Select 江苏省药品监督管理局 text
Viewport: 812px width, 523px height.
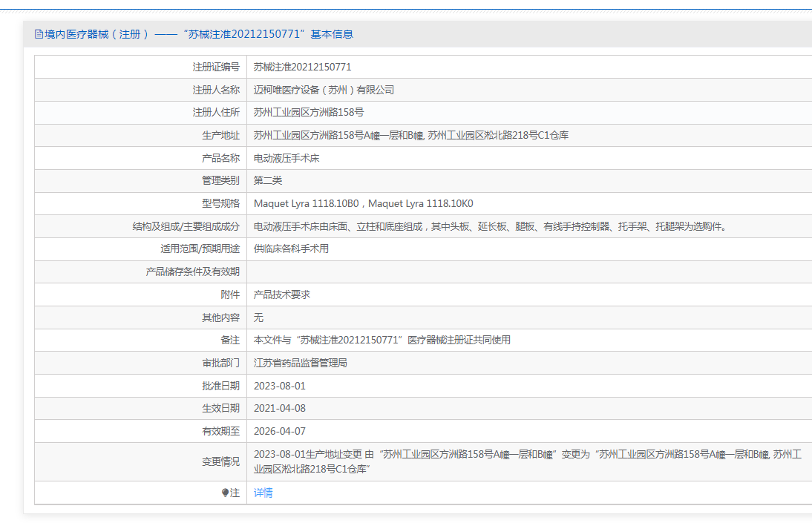coord(301,363)
